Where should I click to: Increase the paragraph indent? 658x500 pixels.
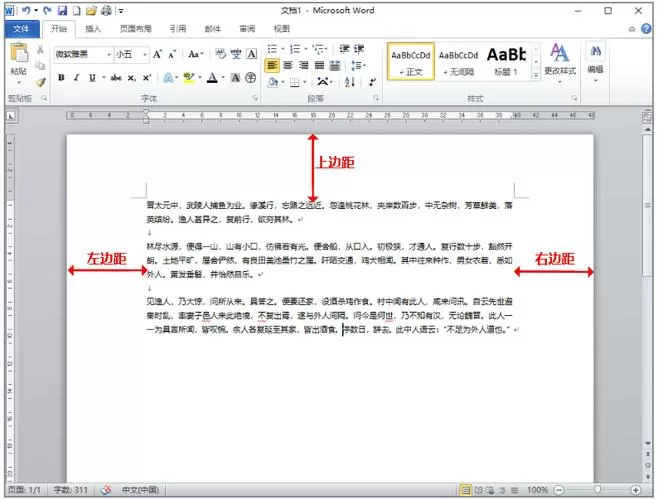point(359,49)
